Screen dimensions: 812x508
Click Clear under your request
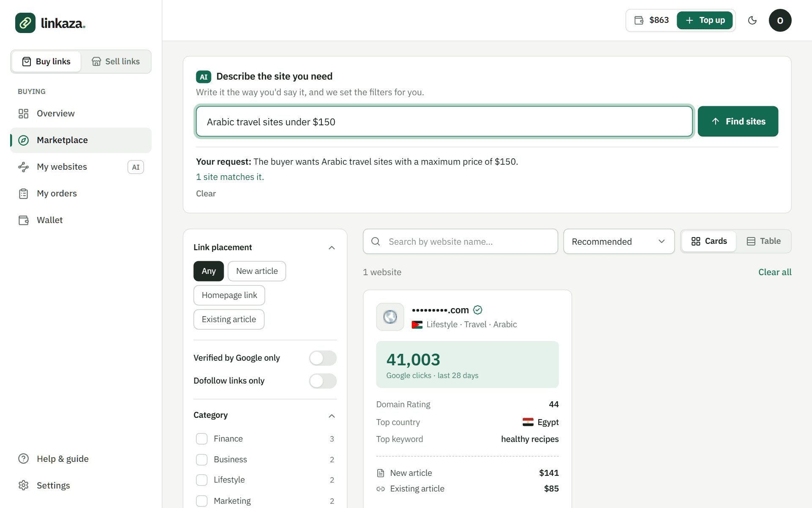206,193
